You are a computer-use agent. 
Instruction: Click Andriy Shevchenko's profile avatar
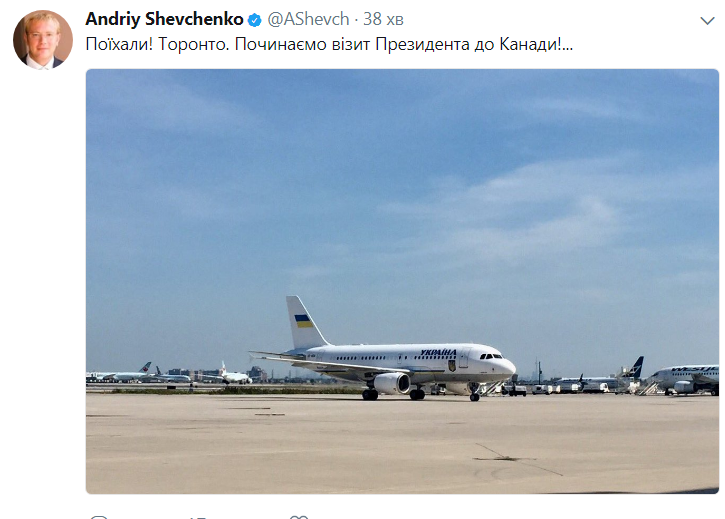click(x=42, y=41)
